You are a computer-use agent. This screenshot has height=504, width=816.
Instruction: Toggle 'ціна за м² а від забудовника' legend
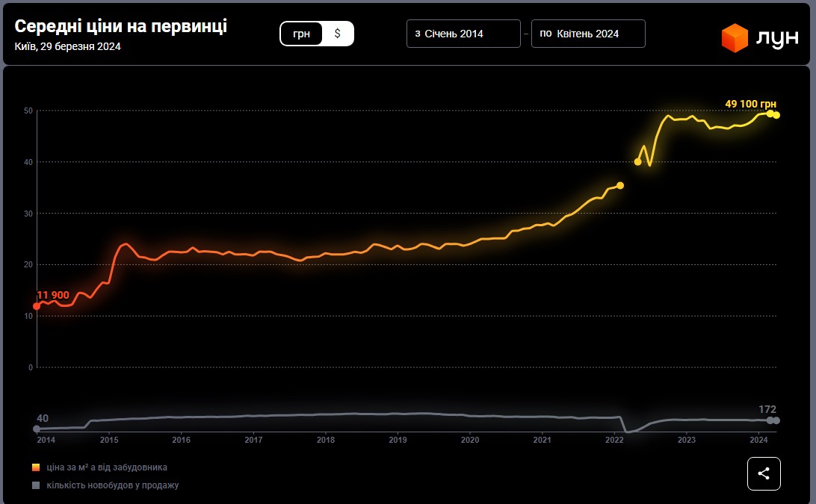coord(105,467)
